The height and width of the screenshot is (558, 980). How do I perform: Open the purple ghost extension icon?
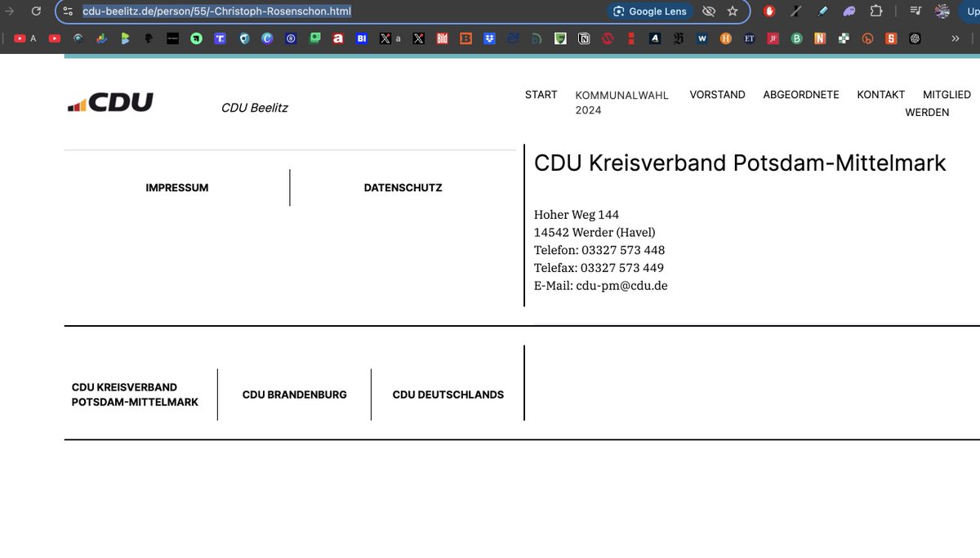(x=848, y=11)
